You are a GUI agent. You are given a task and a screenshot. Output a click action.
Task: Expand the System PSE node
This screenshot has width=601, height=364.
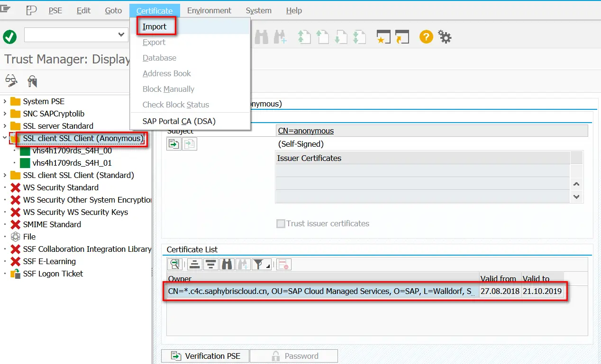tap(5, 101)
